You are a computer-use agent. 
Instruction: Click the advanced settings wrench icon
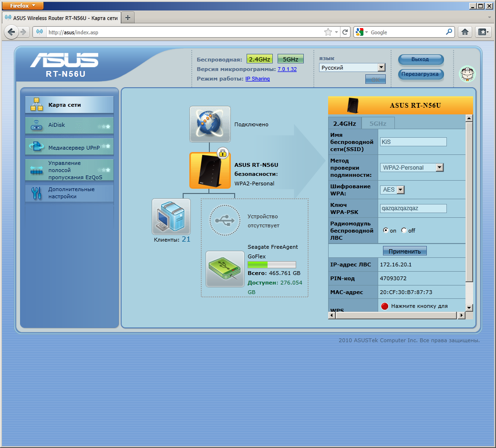(37, 193)
